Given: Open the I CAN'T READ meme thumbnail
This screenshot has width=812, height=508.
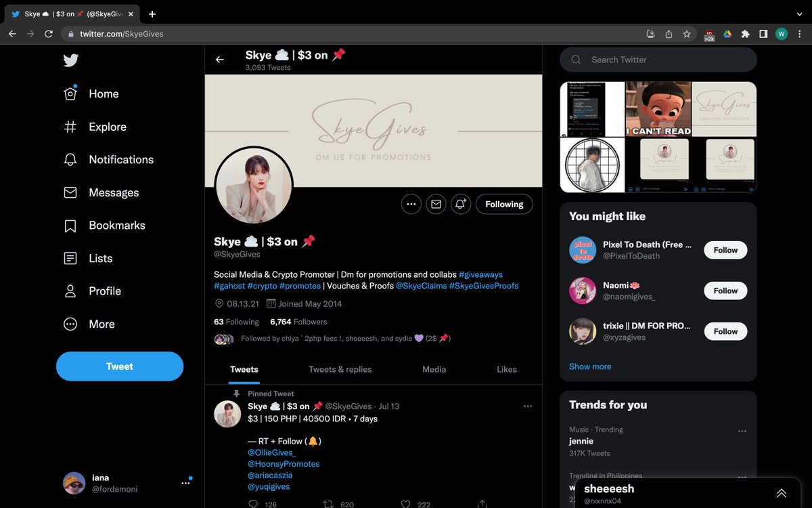Looking at the screenshot, I should (x=658, y=109).
